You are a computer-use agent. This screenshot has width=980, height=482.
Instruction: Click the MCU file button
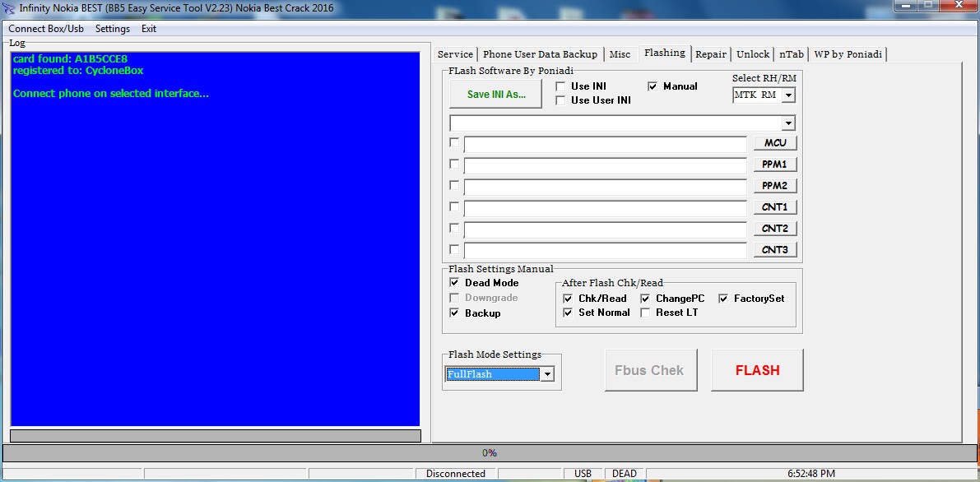pos(775,143)
